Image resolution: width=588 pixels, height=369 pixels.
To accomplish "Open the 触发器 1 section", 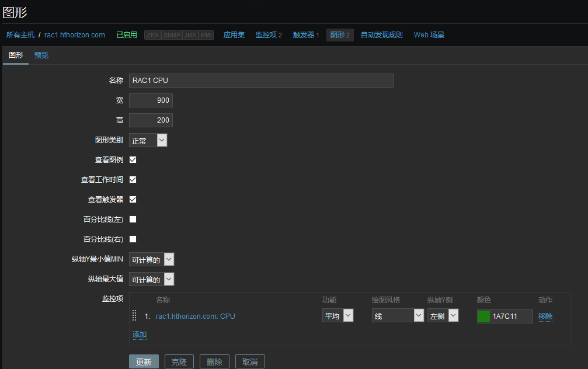I will 305,35.
